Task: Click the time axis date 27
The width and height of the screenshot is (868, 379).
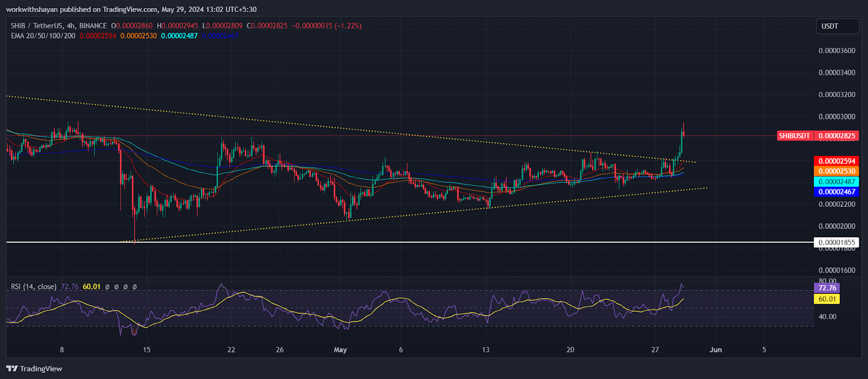Action: (x=655, y=350)
